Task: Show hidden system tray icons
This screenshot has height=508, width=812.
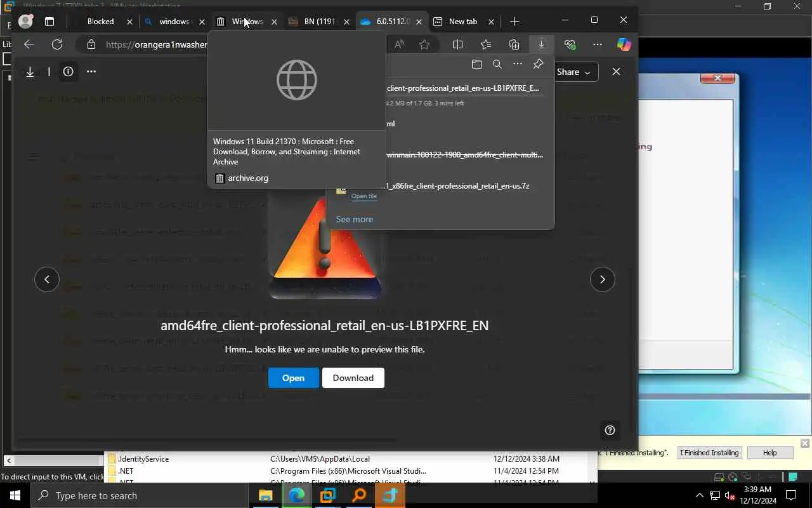Action: (700, 496)
